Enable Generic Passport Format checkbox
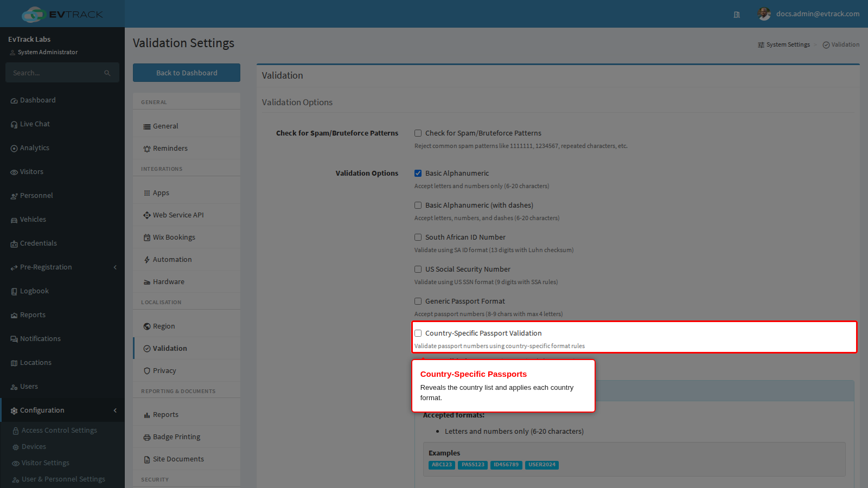 (x=418, y=301)
